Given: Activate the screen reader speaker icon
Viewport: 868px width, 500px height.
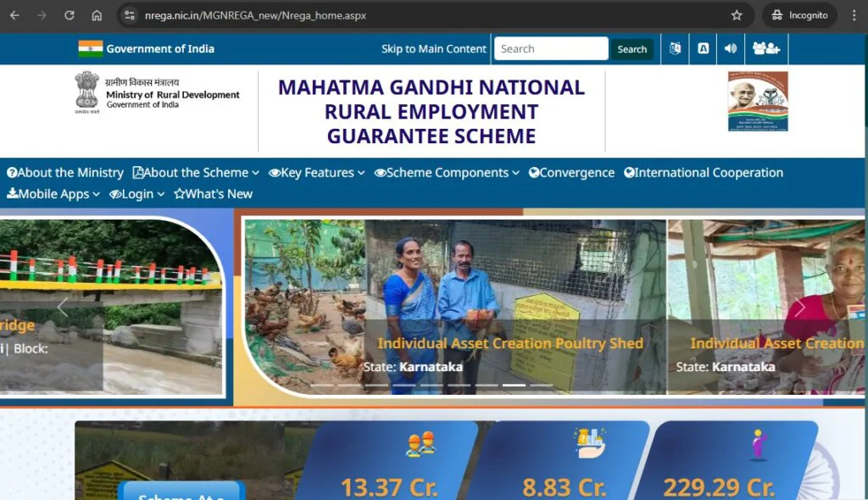Looking at the screenshot, I should (731, 48).
